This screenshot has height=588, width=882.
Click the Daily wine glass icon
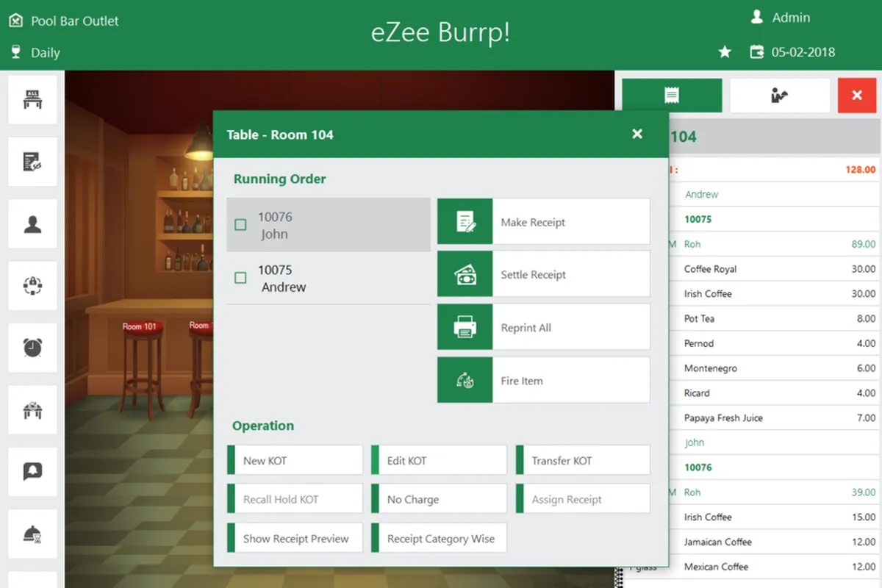pos(15,52)
